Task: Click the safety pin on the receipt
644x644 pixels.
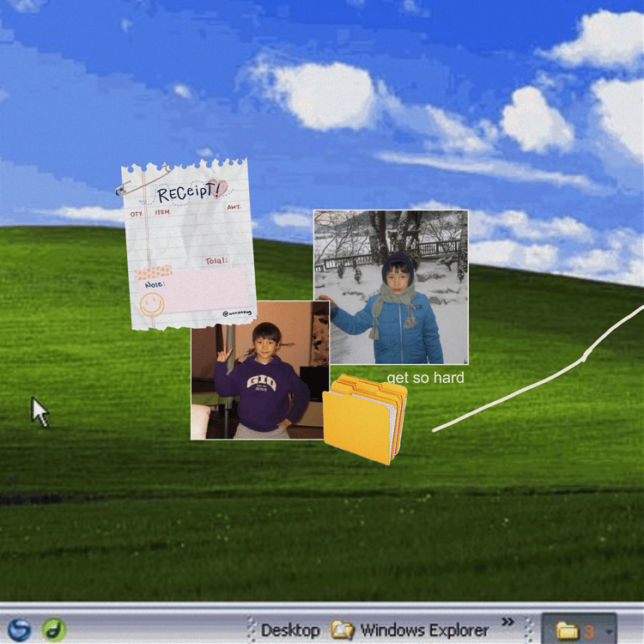Action: (x=143, y=180)
